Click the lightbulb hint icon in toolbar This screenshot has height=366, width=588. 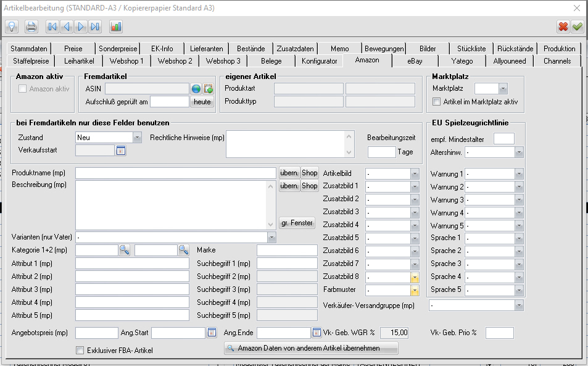(11, 27)
